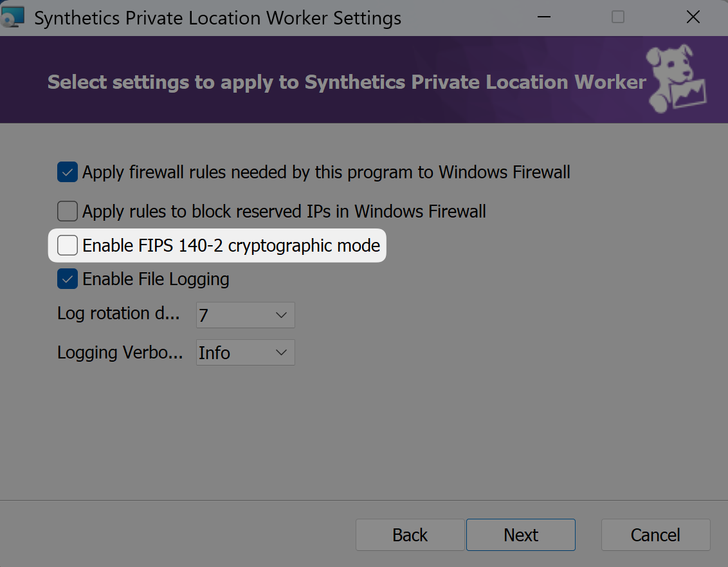
Task: Open the Log rotation days dropdown arrow
Action: [280, 315]
